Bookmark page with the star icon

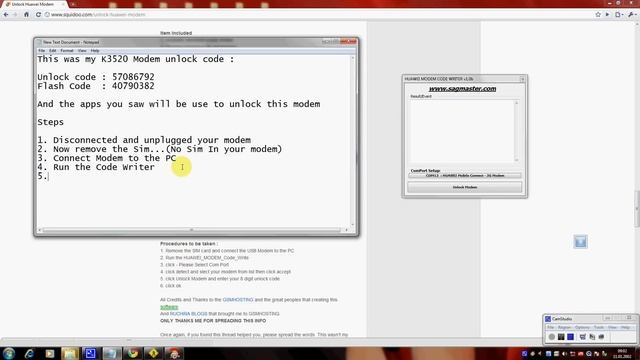point(598,14)
